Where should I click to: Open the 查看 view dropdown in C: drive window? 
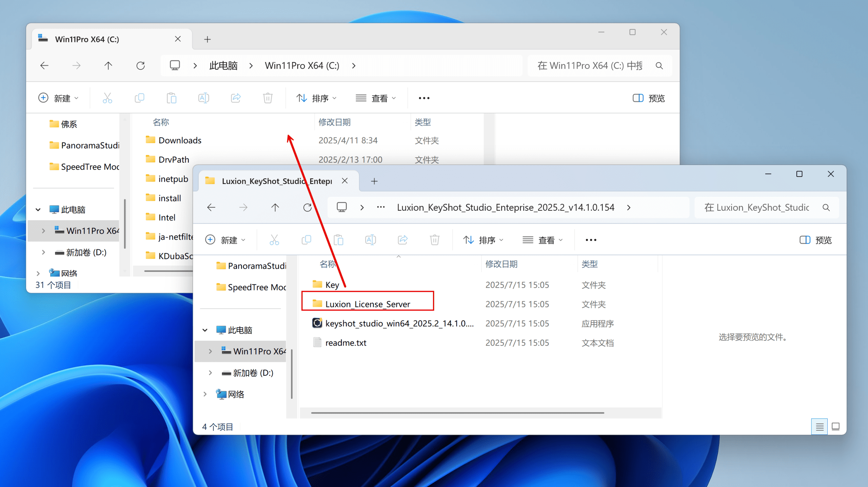coord(376,98)
